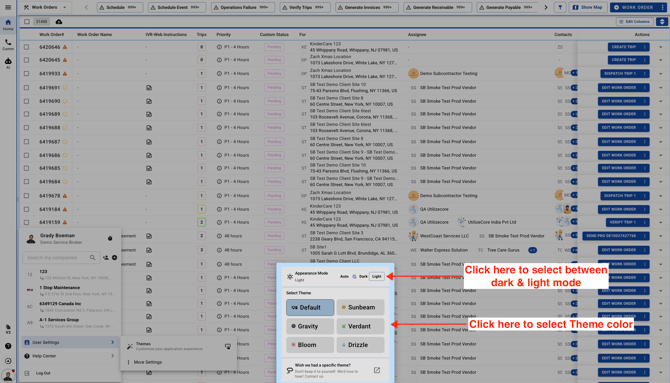Screen dimensions: 670x383
Task: Select the Sunbeam theme color
Action: pyautogui.click(x=360, y=307)
